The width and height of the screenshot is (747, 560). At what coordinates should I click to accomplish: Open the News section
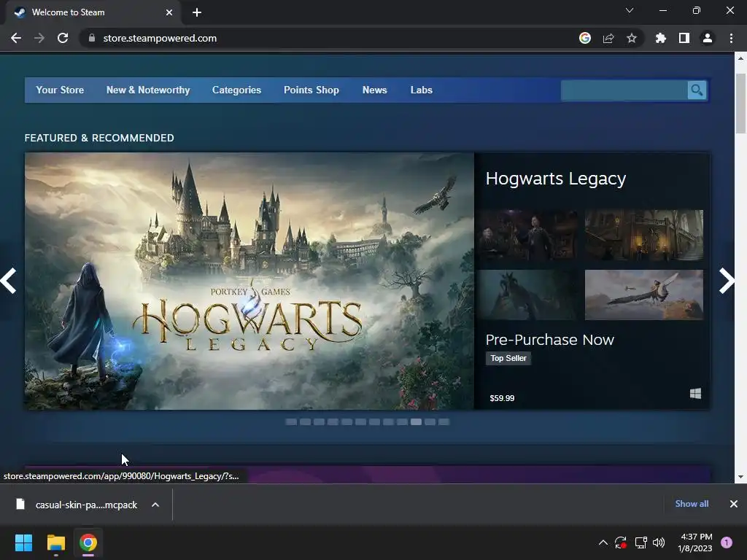click(374, 90)
